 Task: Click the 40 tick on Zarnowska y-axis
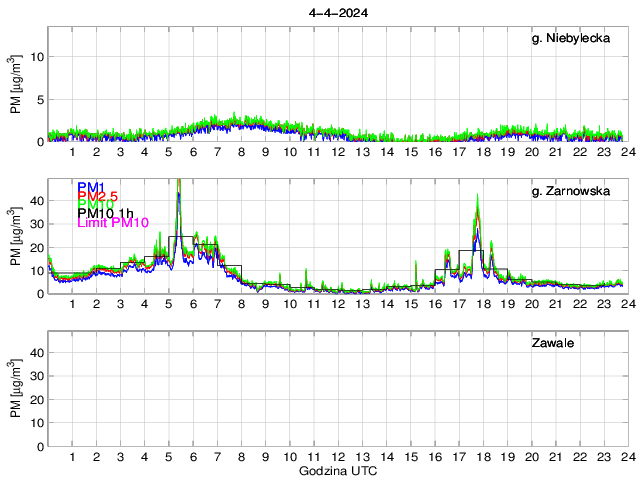(37, 201)
